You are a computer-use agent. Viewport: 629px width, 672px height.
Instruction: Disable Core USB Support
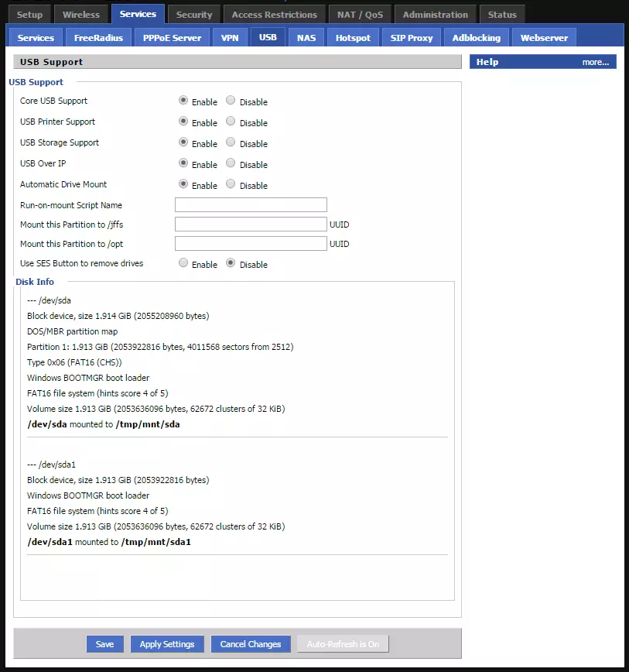pos(230,101)
